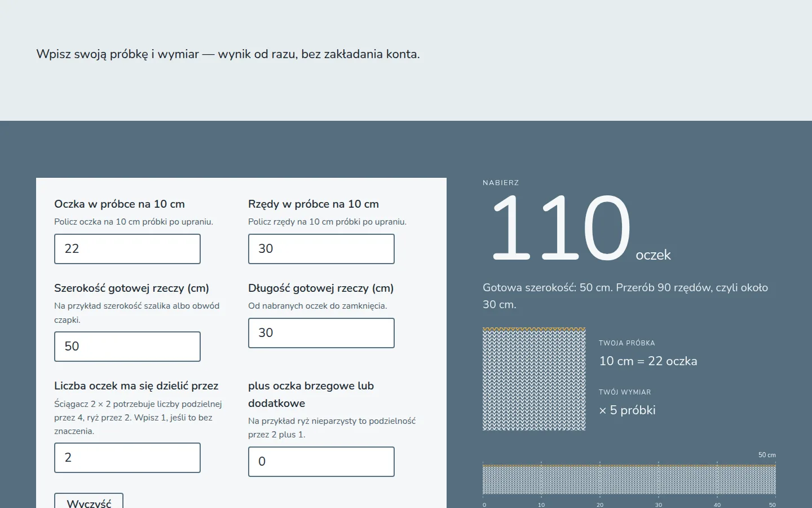The width and height of the screenshot is (812, 508).
Task: Click the extra edge stitches field showing 0
Action: click(321, 462)
